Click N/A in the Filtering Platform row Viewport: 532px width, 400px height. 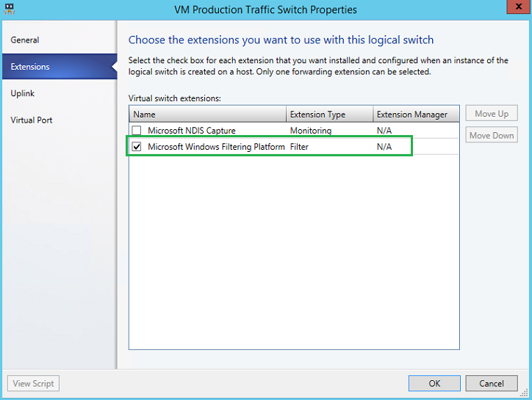click(384, 147)
